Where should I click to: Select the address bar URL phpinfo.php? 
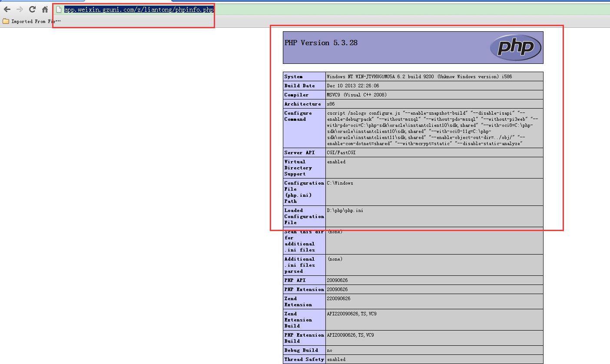click(x=139, y=9)
